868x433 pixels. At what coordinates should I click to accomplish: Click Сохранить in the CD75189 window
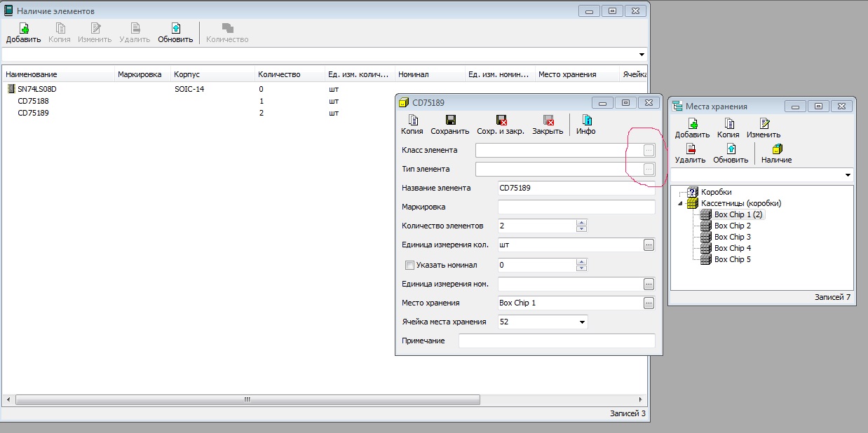(x=449, y=125)
